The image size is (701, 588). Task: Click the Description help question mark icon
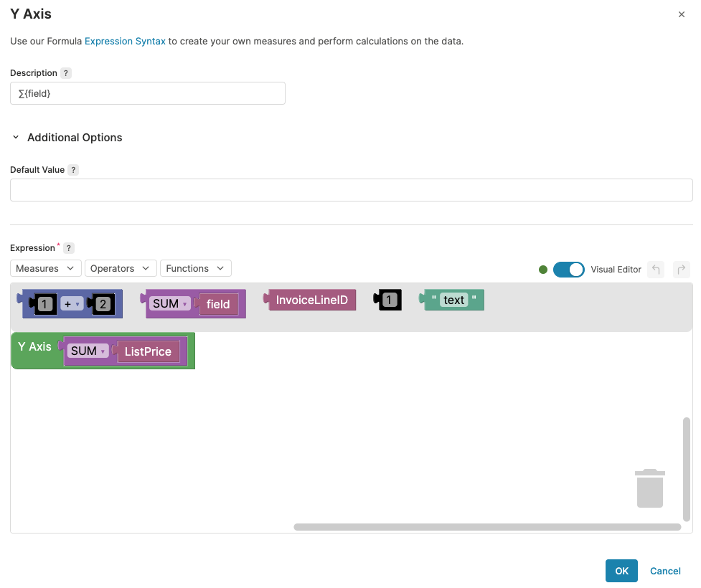66,73
